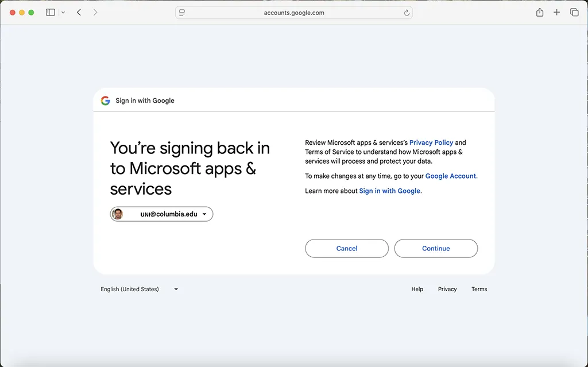Click the Cancel button
Viewport: 588px width, 367px height.
pyautogui.click(x=347, y=249)
